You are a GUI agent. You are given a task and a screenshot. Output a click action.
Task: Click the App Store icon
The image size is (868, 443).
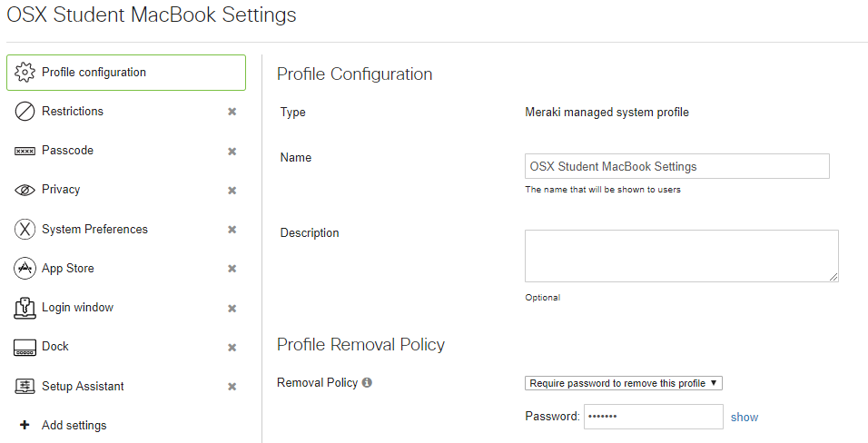25,269
